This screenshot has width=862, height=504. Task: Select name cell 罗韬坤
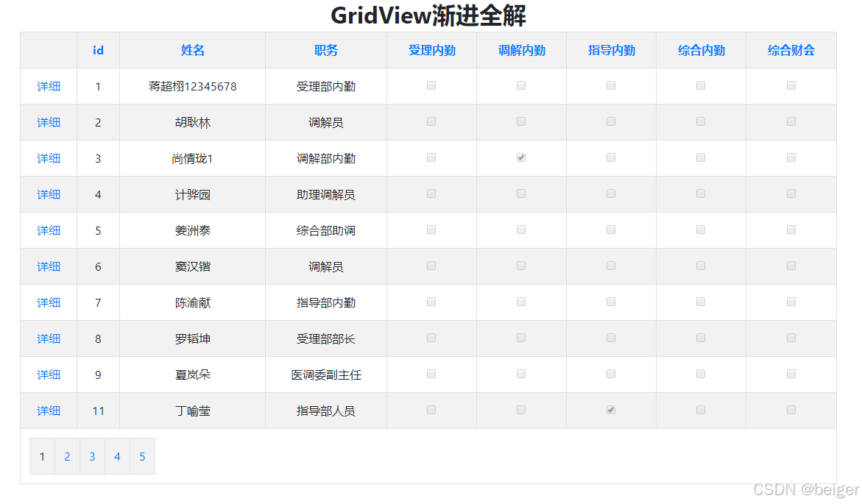point(192,338)
